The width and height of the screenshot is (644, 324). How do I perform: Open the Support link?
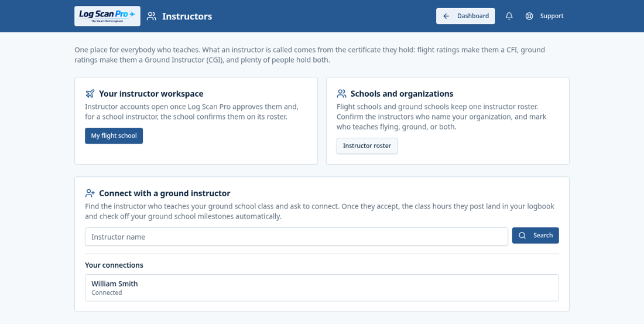(544, 16)
